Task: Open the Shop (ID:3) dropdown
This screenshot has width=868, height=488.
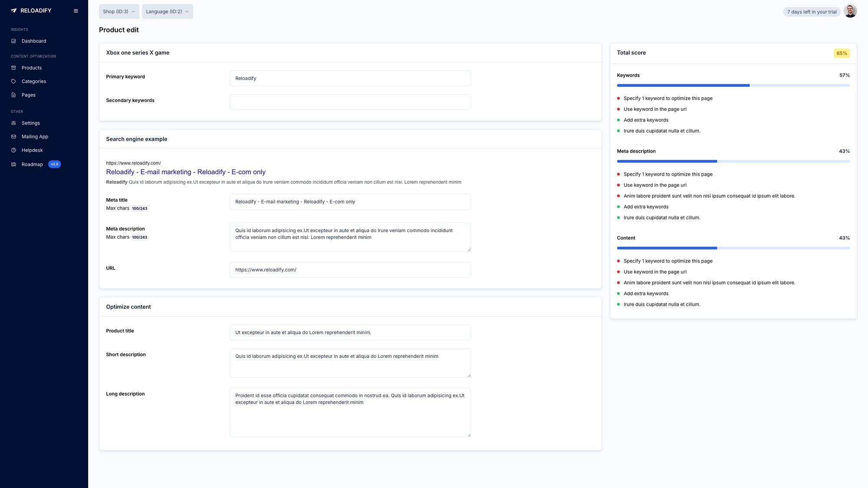Action: coord(118,12)
